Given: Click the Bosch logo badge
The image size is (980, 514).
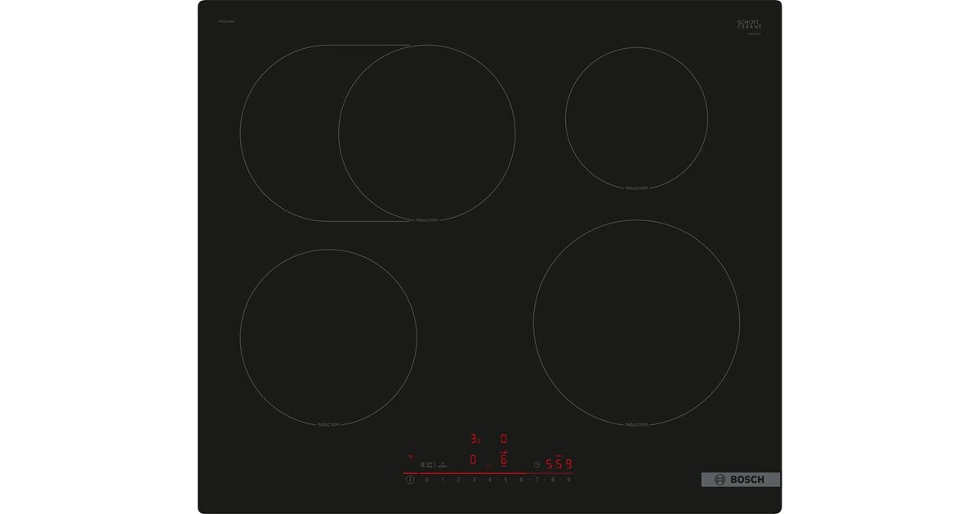Looking at the screenshot, I should [x=740, y=480].
